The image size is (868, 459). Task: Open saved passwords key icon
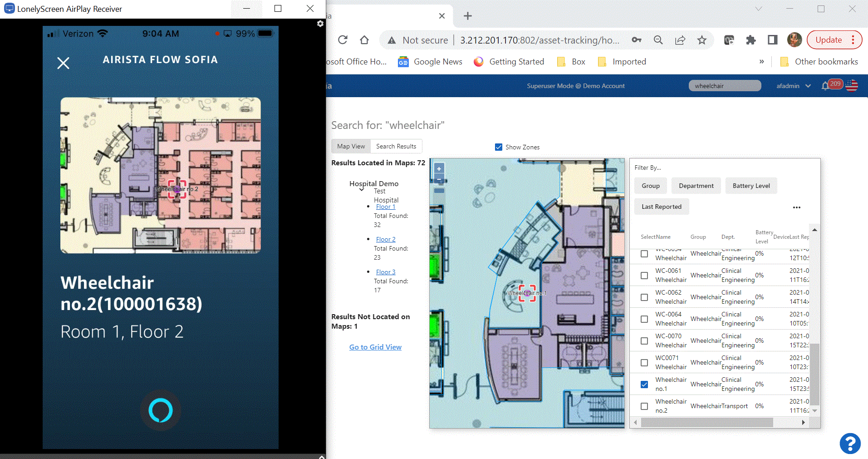(x=637, y=40)
